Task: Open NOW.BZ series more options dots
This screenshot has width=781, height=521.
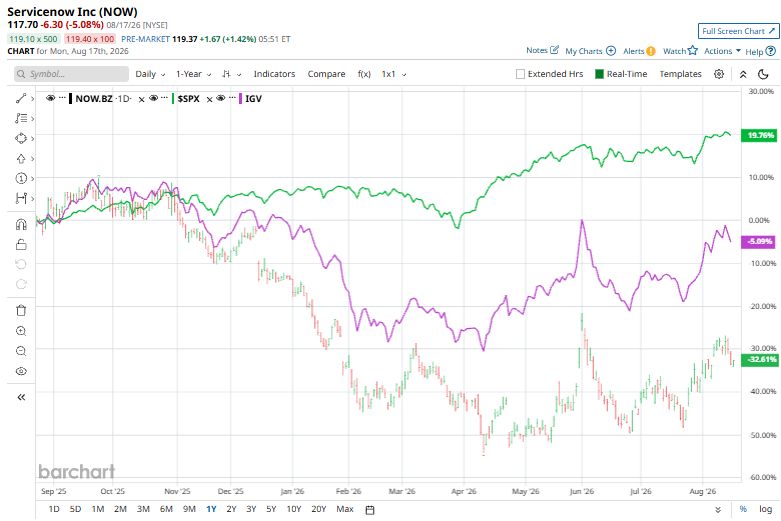Action: 62,98
